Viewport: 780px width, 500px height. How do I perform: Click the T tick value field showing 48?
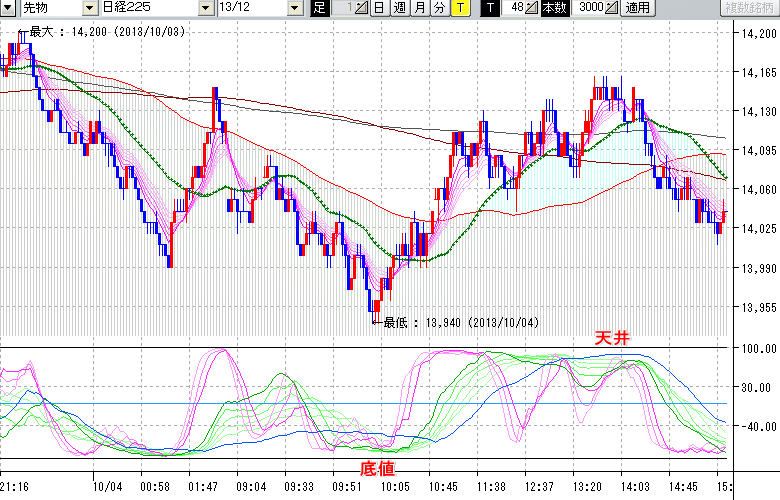click(515, 8)
